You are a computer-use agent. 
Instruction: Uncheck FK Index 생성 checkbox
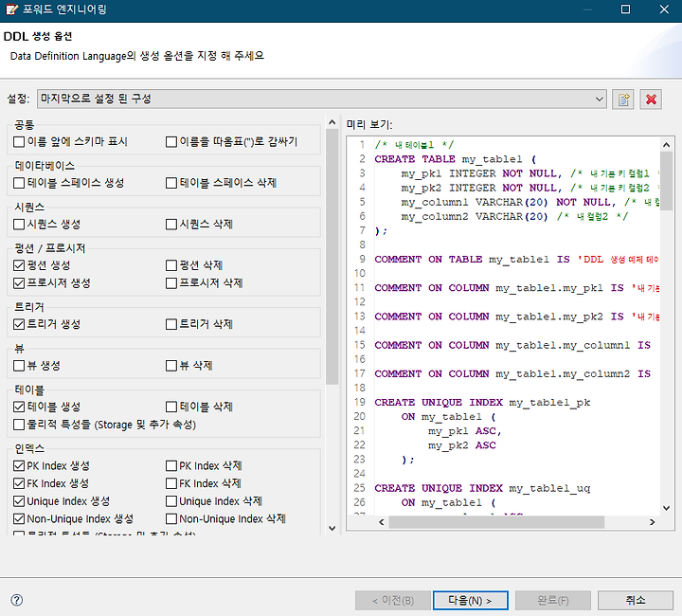point(19,483)
